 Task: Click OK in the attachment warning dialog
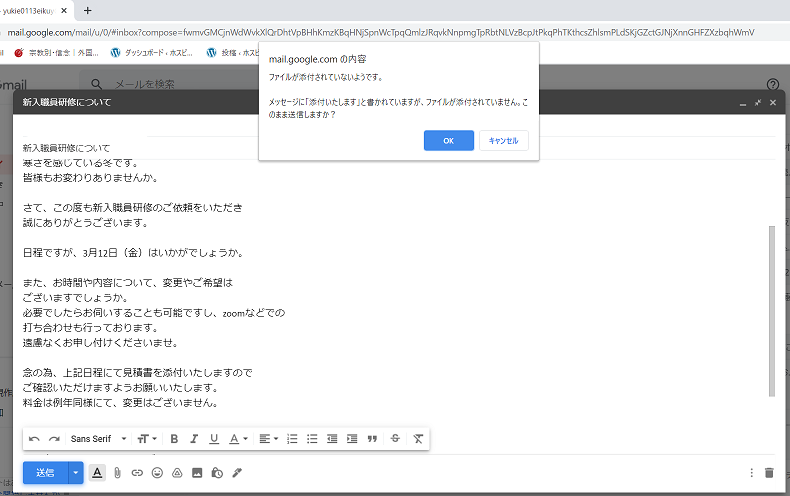448,141
